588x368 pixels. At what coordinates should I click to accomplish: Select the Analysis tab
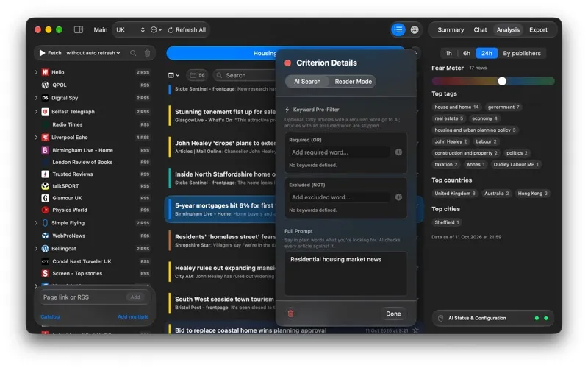(x=508, y=29)
